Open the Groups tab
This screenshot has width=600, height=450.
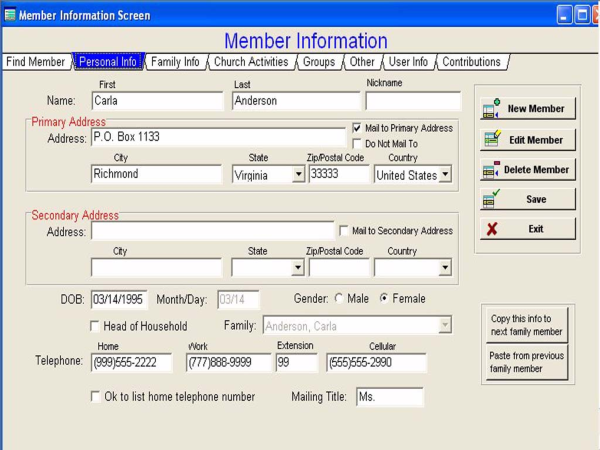319,62
